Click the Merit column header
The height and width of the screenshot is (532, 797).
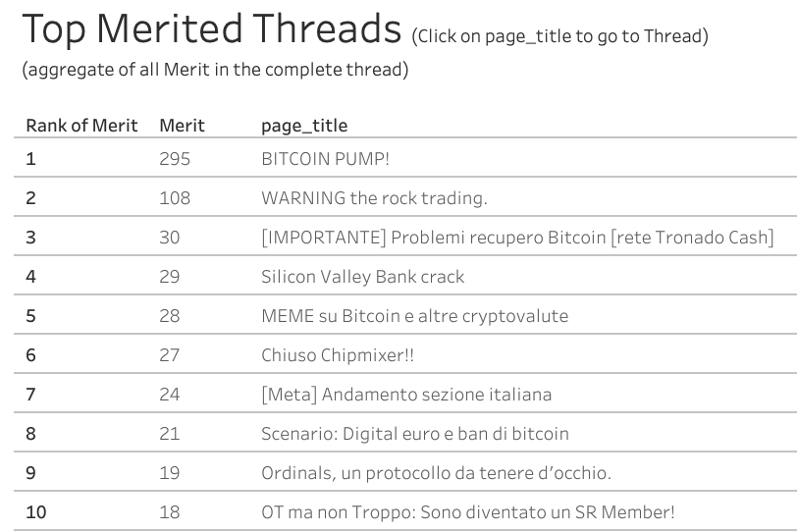click(x=182, y=126)
